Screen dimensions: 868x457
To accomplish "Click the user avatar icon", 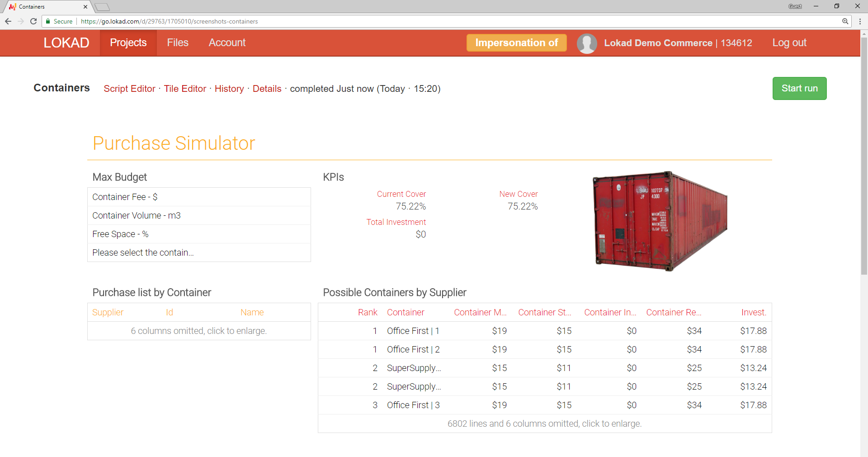I will tap(586, 43).
